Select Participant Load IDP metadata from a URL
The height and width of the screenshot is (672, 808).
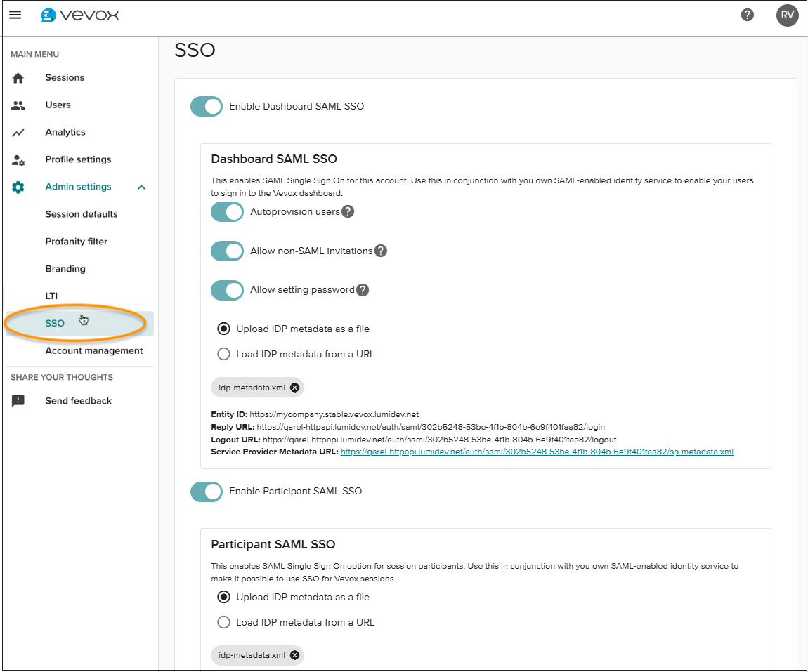tap(223, 622)
